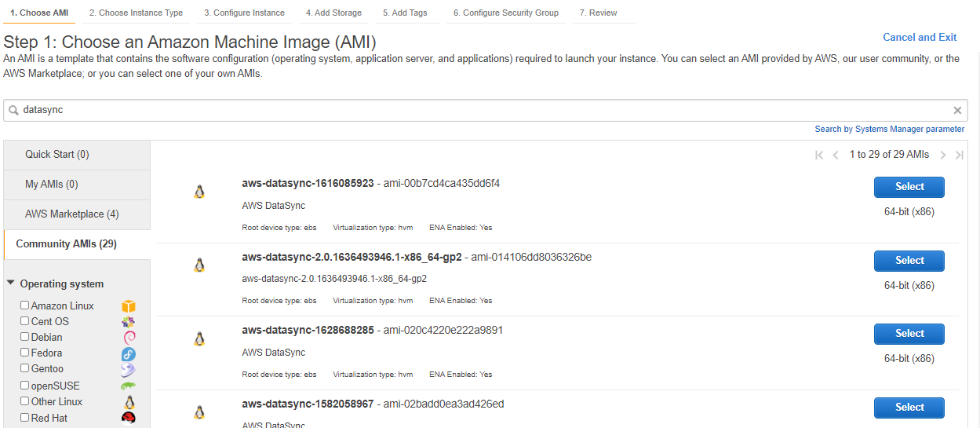Click the magnifier icon in the search box
This screenshot has height=428, width=980.
pos(13,111)
